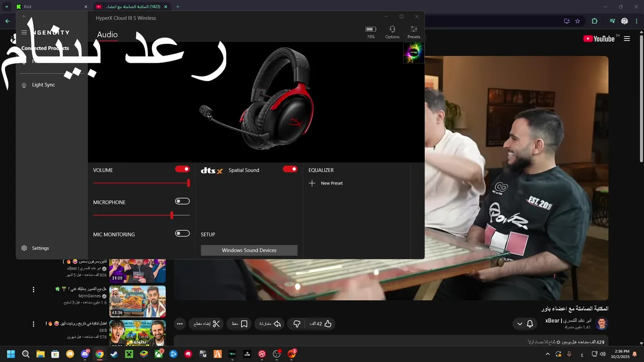Screen dimensions: 644x362
Task: Open the Presets panel
Action: pos(414,32)
